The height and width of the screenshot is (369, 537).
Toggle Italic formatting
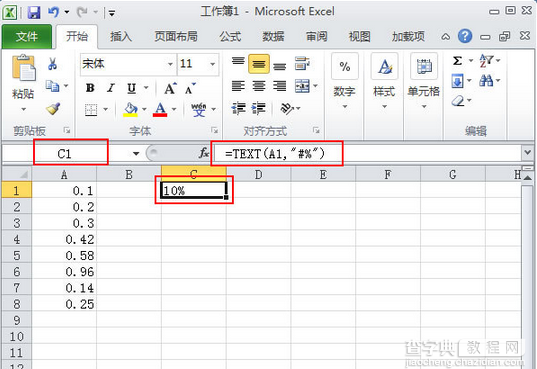[x=111, y=88]
